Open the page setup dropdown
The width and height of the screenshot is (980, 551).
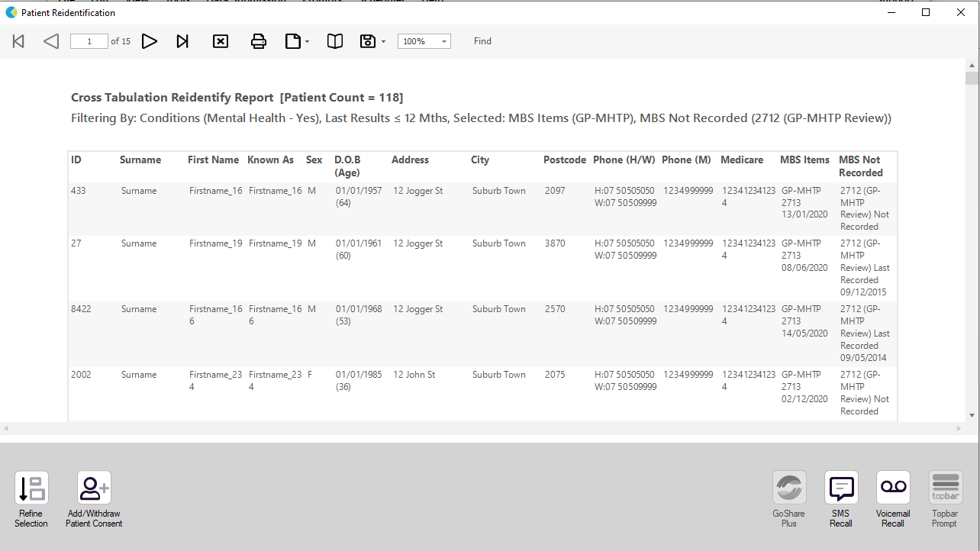pos(297,41)
